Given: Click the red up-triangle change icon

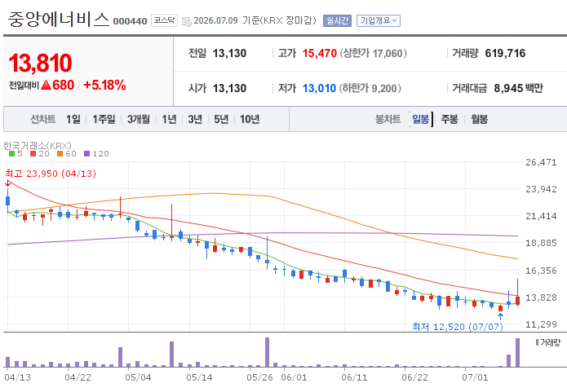Looking at the screenshot, I should point(46,86).
